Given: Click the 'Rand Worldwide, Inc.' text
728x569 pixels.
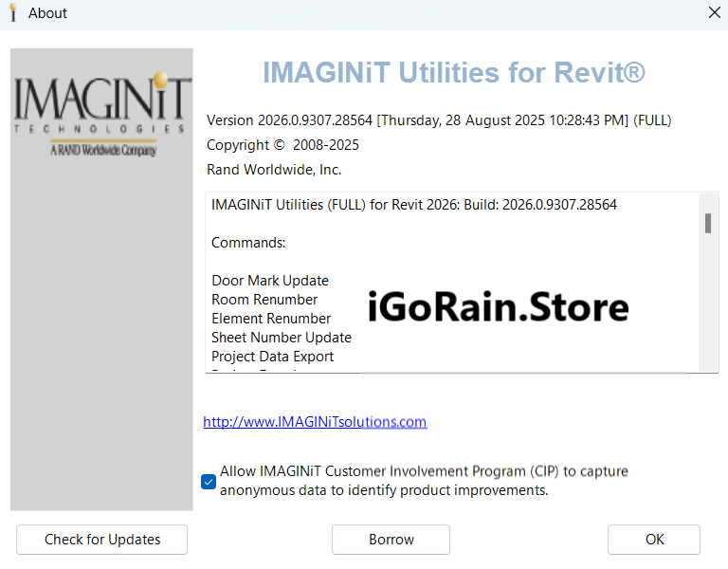Looking at the screenshot, I should coord(274,170).
